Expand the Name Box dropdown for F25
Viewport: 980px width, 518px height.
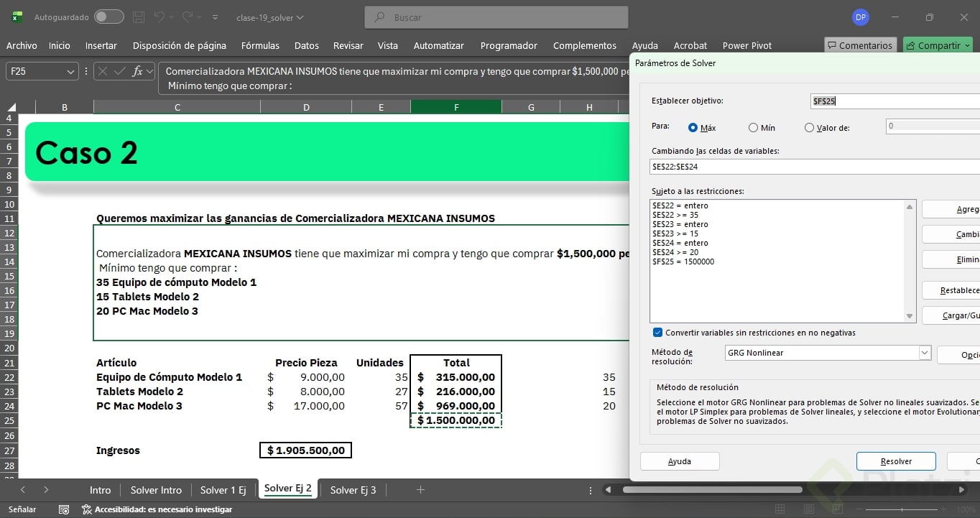point(70,71)
